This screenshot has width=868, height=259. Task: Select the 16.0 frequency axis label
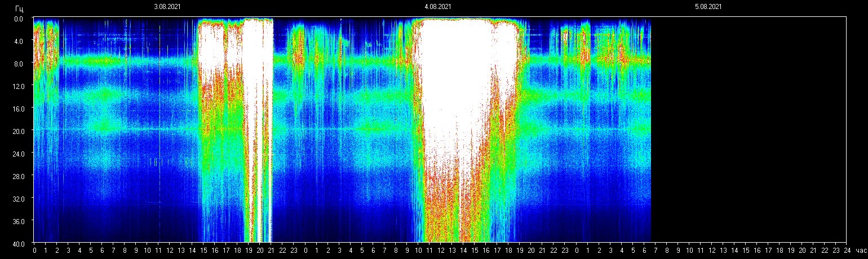click(x=17, y=109)
